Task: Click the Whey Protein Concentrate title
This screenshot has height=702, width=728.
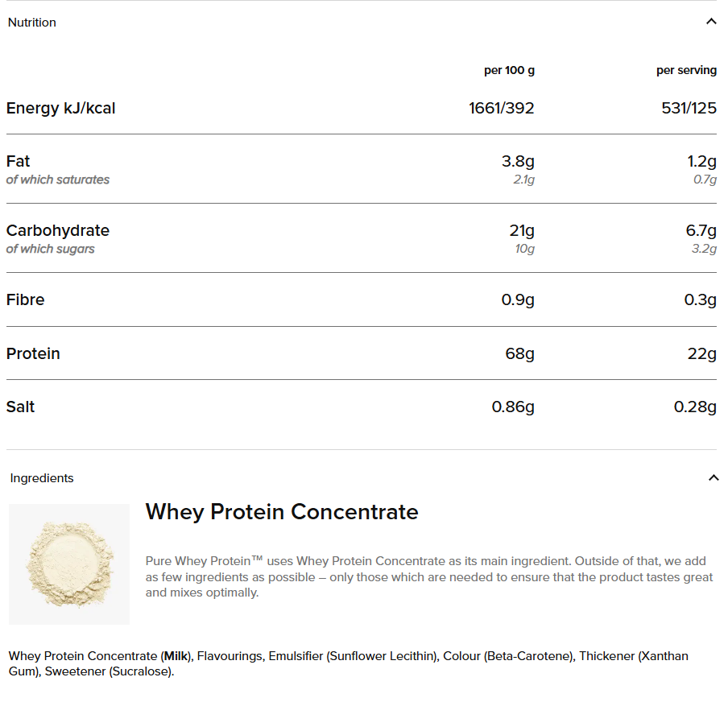Action: [x=282, y=512]
